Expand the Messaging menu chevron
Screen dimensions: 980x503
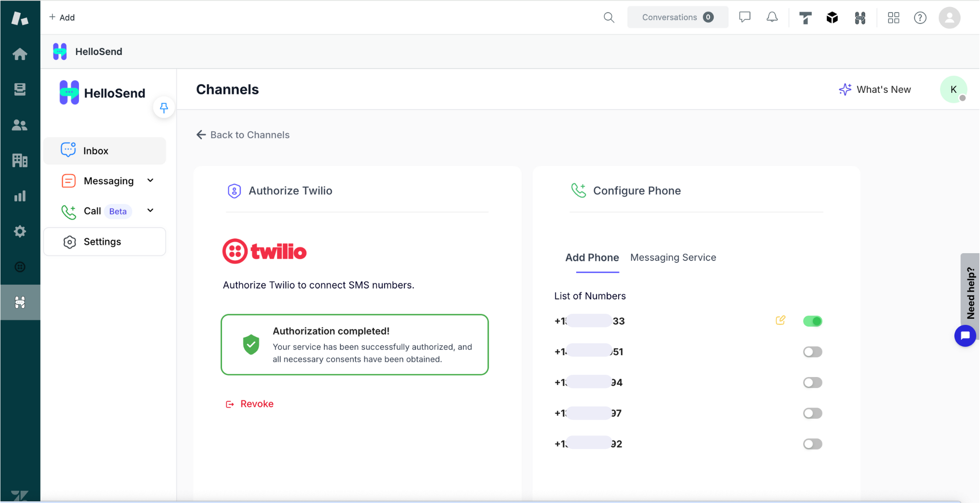point(150,180)
